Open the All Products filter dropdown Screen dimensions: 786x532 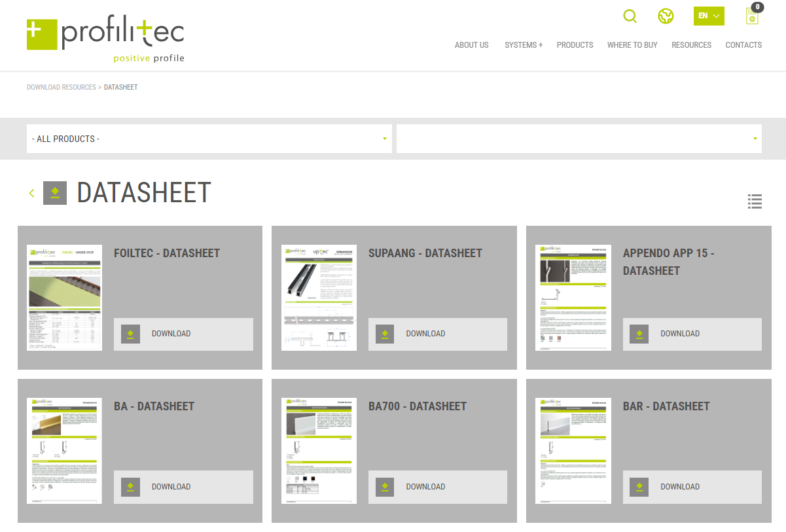tap(209, 139)
